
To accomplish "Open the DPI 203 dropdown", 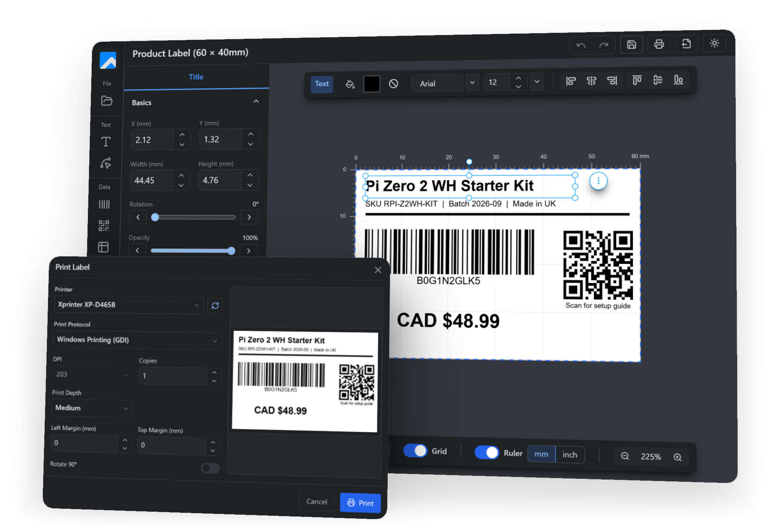I will (x=93, y=375).
